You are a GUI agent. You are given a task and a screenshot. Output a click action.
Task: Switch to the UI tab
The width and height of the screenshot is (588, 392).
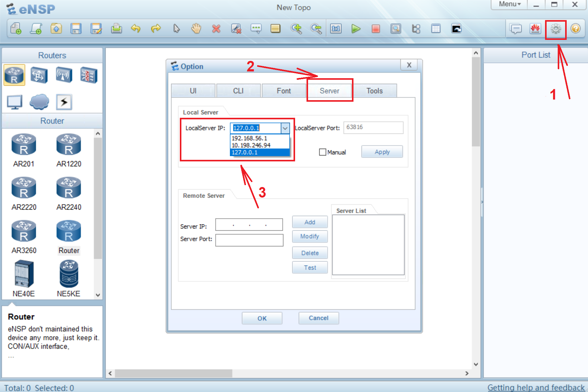(x=193, y=91)
